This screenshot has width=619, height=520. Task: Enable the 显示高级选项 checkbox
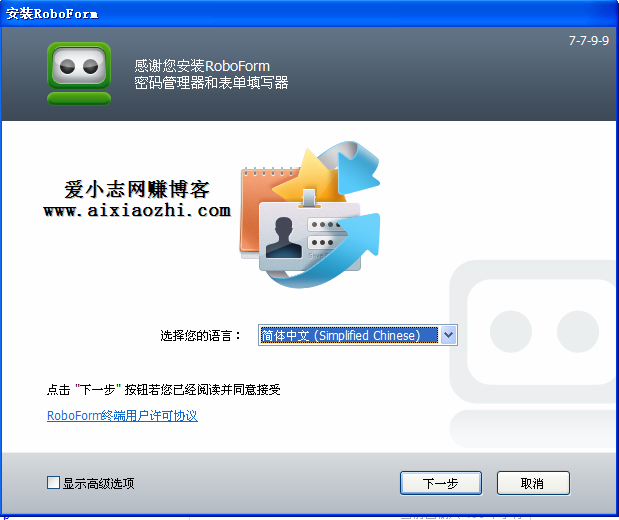53,482
